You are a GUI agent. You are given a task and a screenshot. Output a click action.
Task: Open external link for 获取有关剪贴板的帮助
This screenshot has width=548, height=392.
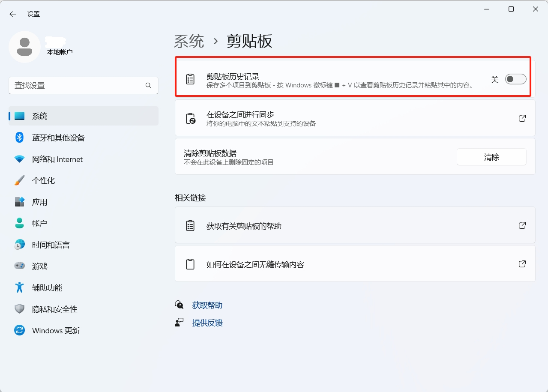pyautogui.click(x=522, y=225)
